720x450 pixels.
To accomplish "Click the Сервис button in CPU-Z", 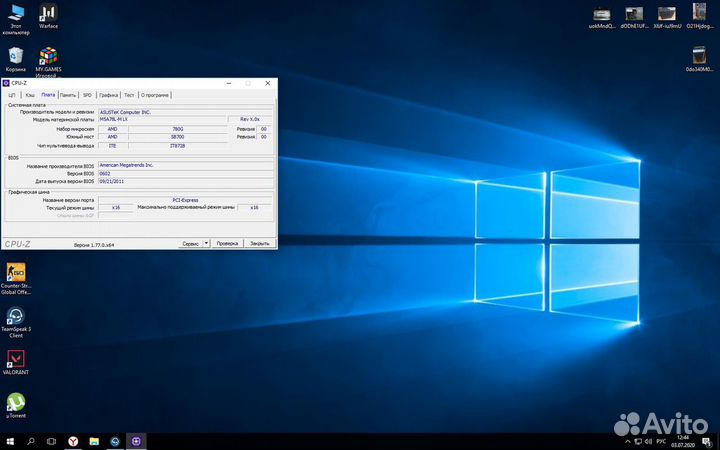I will click(x=191, y=243).
